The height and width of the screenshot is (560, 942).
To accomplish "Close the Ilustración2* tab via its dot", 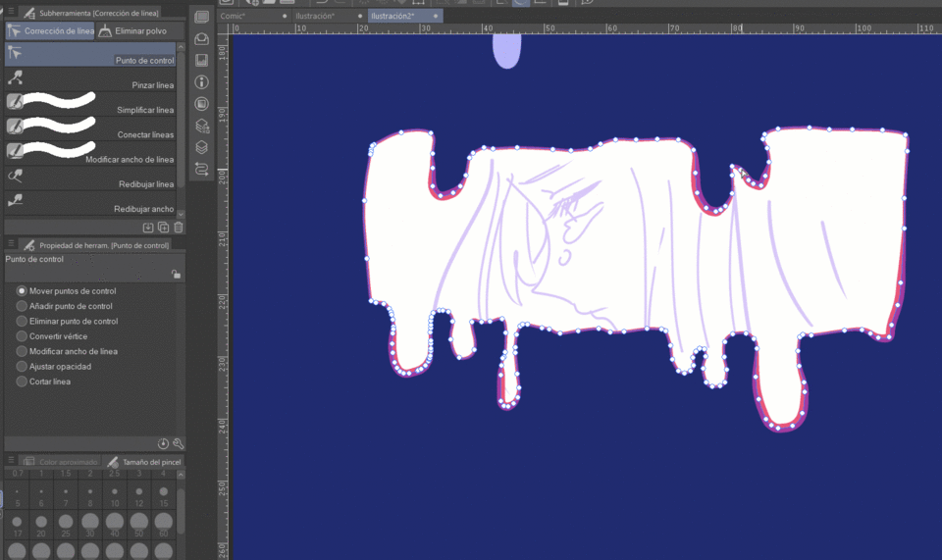I will point(436,17).
